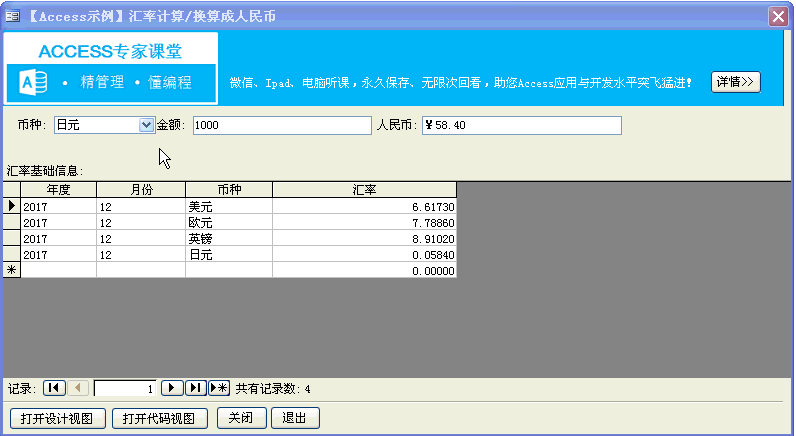Click the empty 币种 cell in new row
Viewport: 796px width, 436px height.
point(229,270)
